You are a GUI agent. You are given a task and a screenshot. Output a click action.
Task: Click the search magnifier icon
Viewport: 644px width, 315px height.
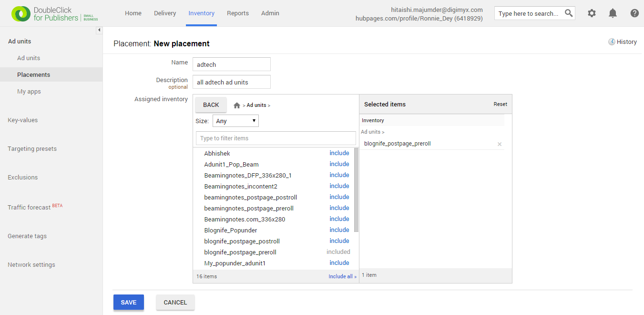[x=569, y=13]
